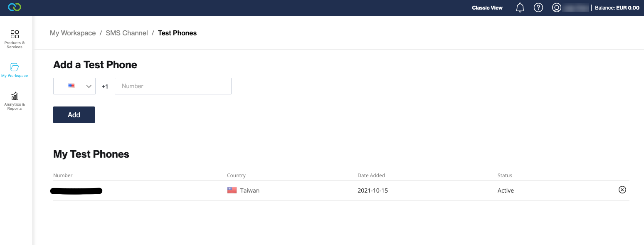Click the Test Phones breadcrumb
This screenshot has height=245, width=644.
pos(177,33)
